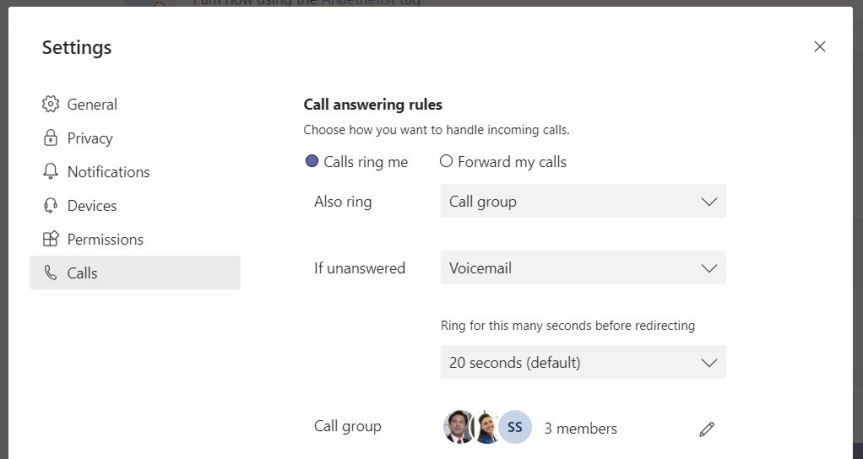Viewport: 863px width, 459px height.
Task: Click the 3 members label
Action: point(581,429)
